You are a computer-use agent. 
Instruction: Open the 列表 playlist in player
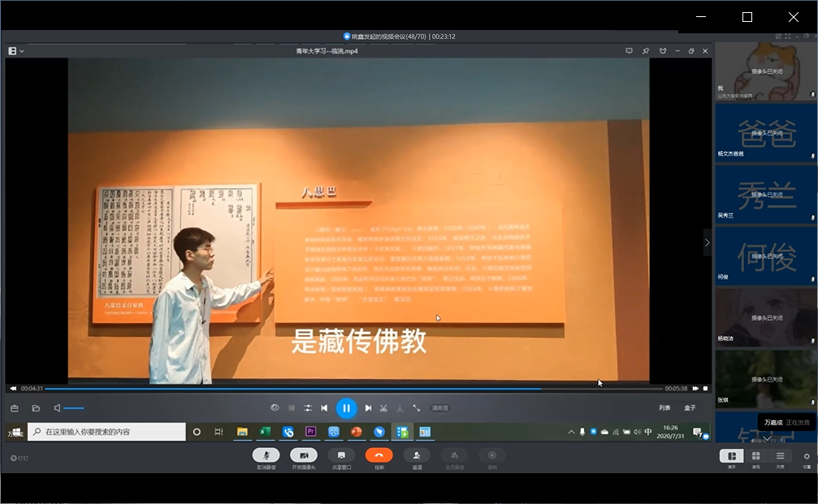point(664,408)
